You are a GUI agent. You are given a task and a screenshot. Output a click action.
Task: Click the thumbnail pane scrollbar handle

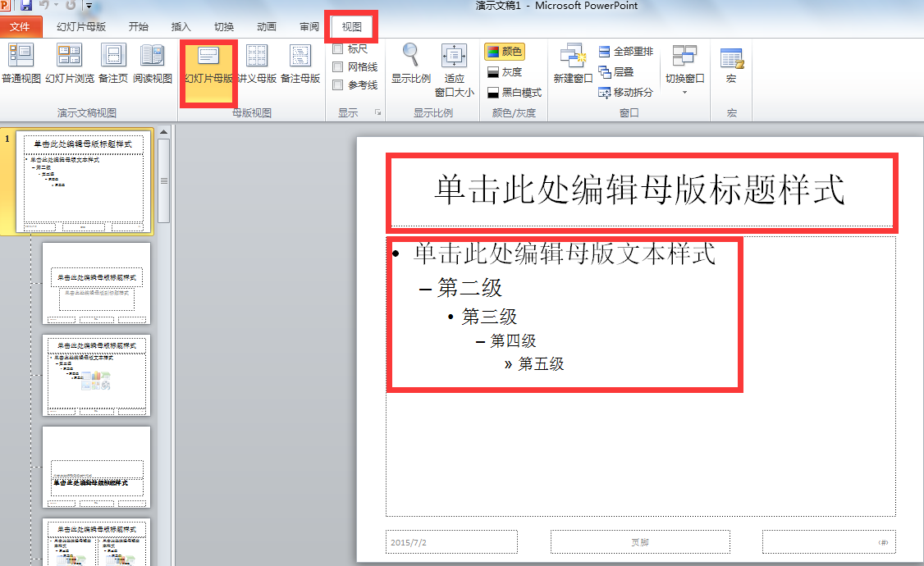click(x=164, y=180)
